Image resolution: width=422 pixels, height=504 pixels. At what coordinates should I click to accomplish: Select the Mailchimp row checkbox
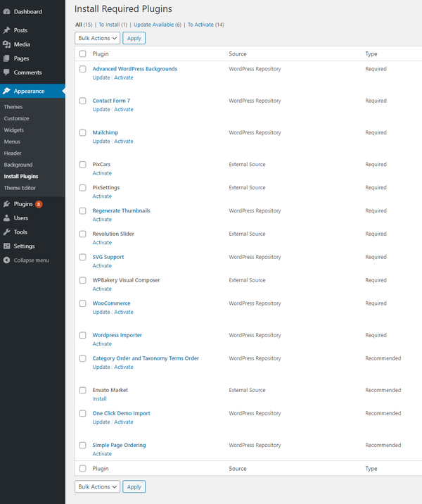click(x=83, y=132)
